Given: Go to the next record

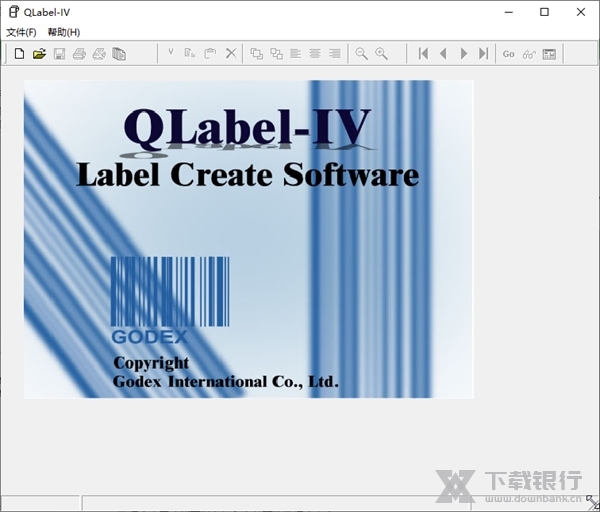Looking at the screenshot, I should (x=463, y=54).
